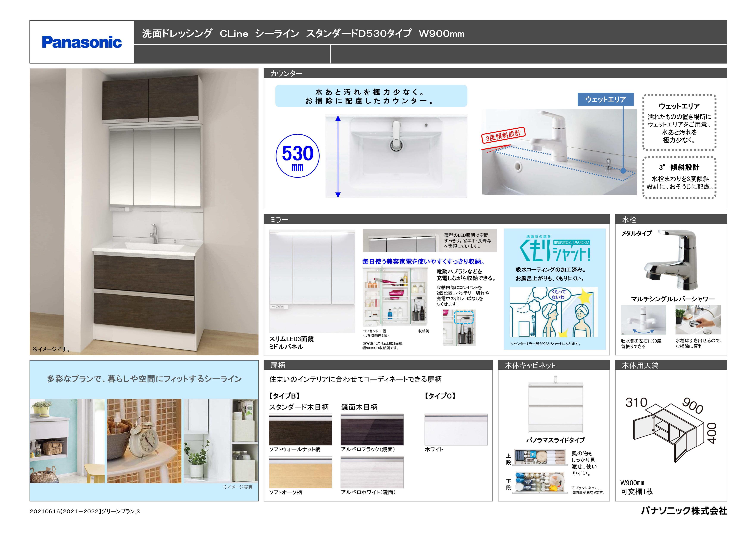Select the ホワイト Type C swatch

pos(456,430)
